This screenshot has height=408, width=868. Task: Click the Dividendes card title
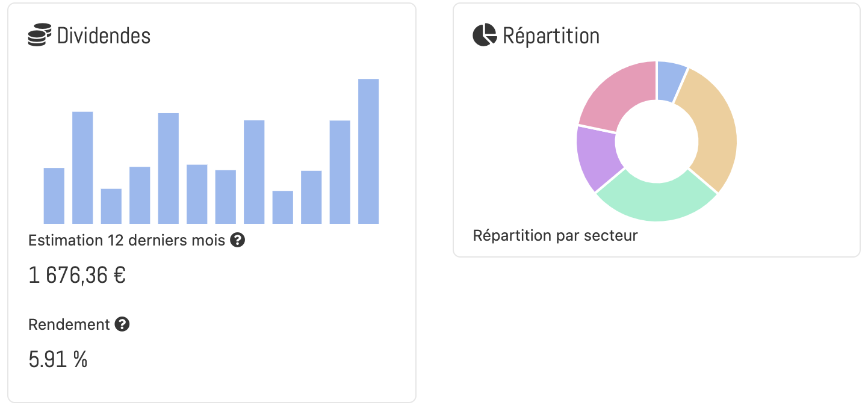click(104, 36)
